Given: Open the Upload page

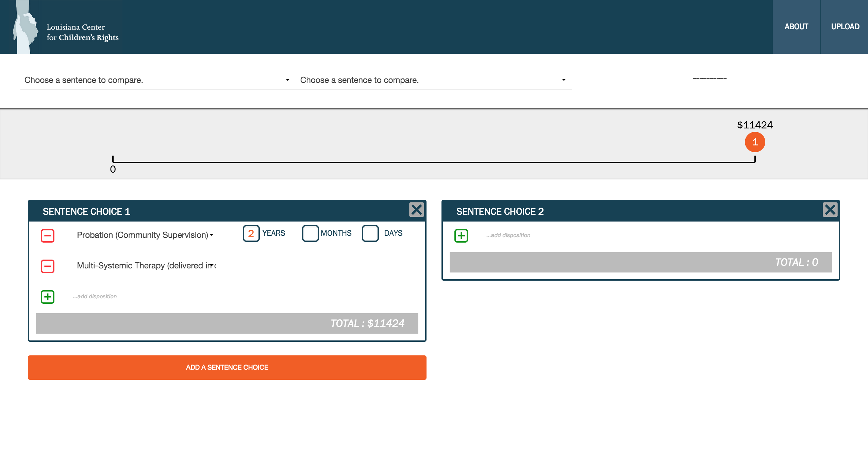Looking at the screenshot, I should [x=845, y=27].
